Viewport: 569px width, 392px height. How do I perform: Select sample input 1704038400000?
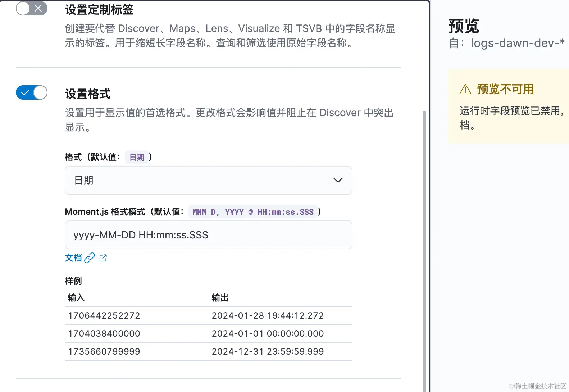[x=104, y=333]
